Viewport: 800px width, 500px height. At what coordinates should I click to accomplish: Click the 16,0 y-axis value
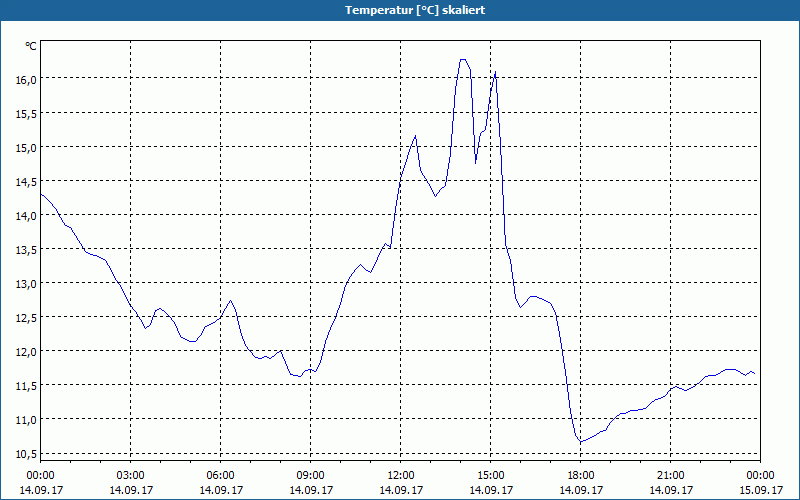(27, 79)
